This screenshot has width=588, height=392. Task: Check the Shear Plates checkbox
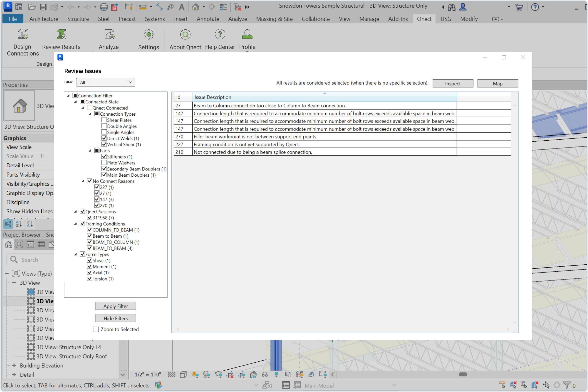(104, 120)
